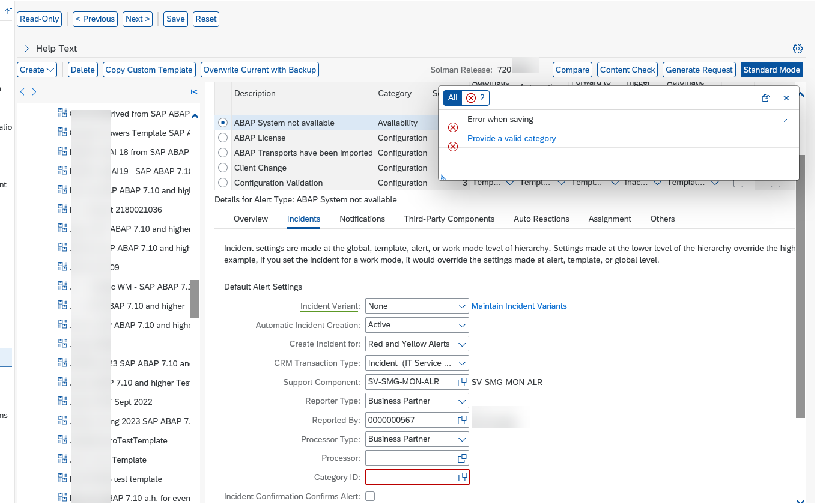Click the Content Check button

pyautogui.click(x=628, y=70)
